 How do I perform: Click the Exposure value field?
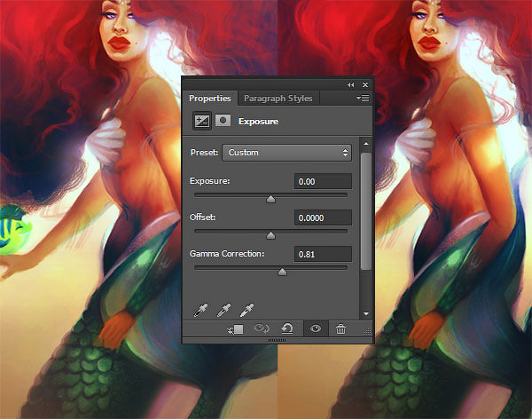pos(323,181)
